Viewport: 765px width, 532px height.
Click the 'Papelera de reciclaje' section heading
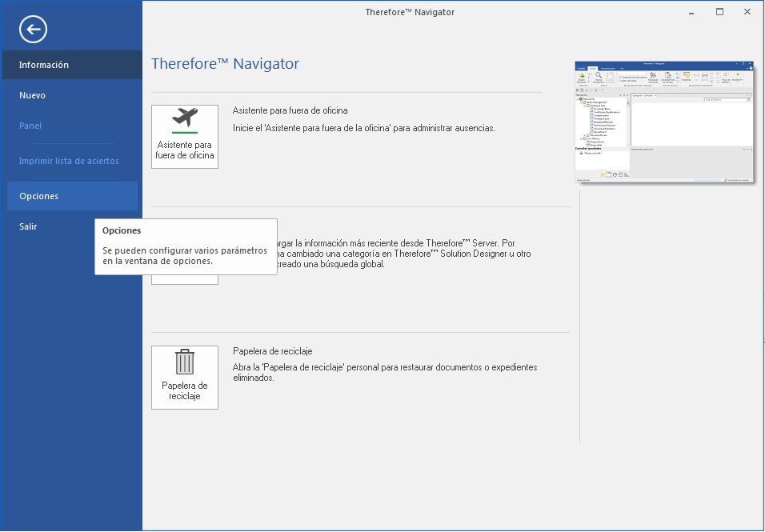[272, 351]
